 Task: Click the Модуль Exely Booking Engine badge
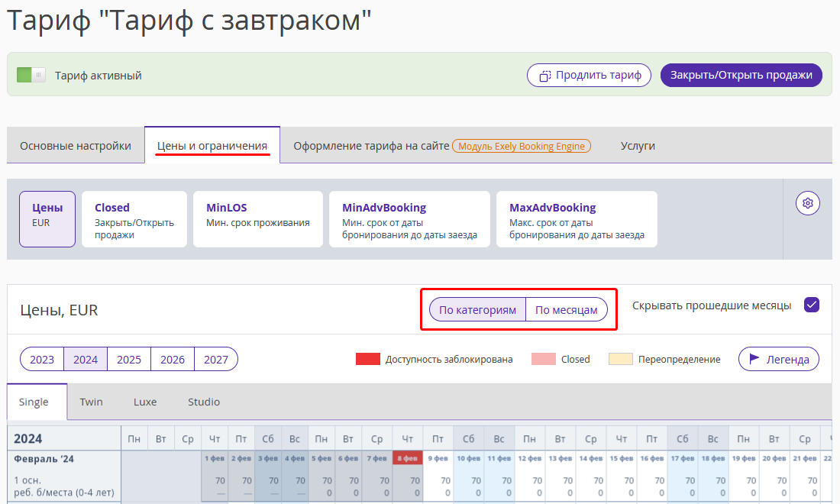[x=522, y=146]
